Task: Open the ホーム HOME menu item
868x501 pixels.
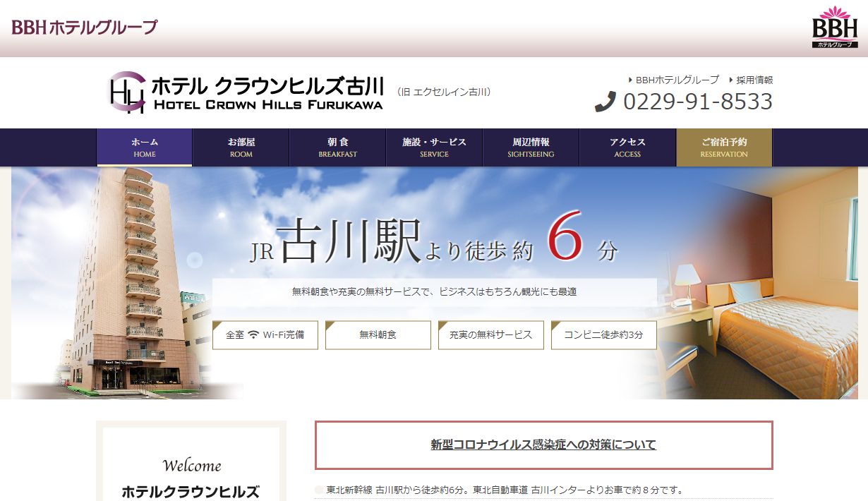Action: click(145, 147)
